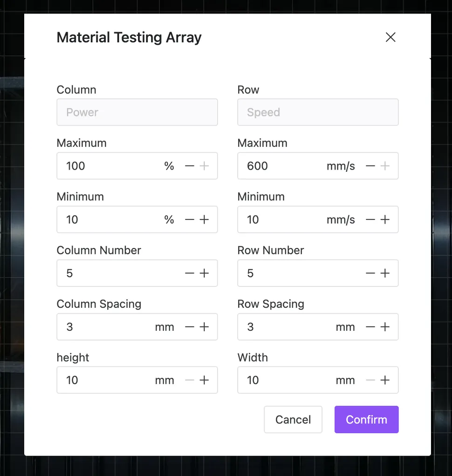Increase the Power minimum percentage
The image size is (452, 476).
[204, 220]
